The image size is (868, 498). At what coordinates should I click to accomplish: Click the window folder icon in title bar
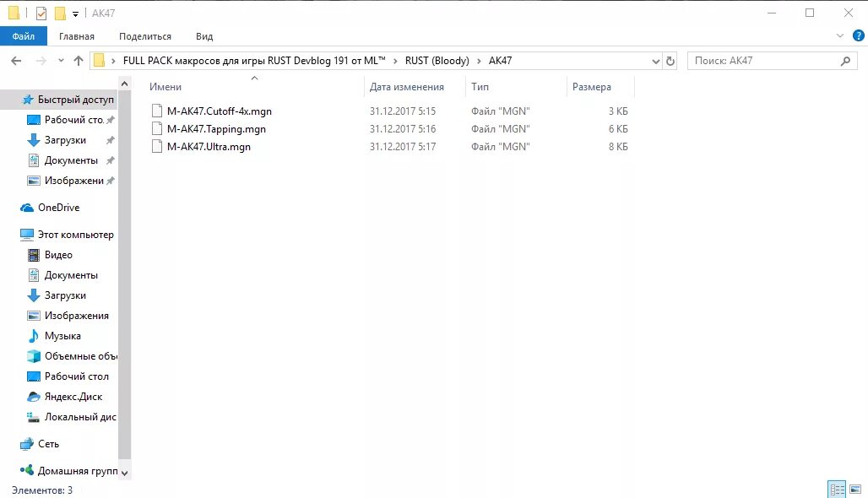(x=14, y=13)
